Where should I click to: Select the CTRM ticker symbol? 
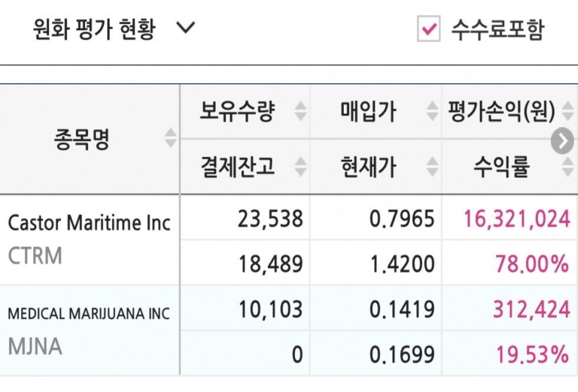tap(35, 256)
